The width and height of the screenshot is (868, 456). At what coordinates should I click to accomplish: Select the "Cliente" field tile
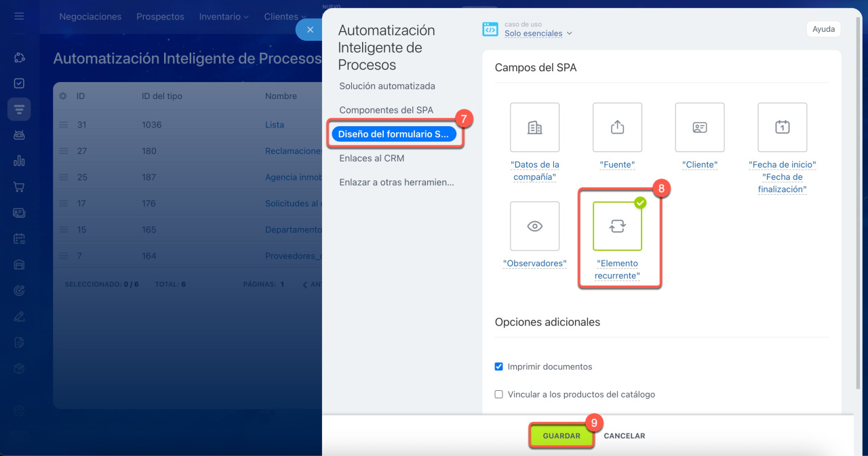pos(700,128)
